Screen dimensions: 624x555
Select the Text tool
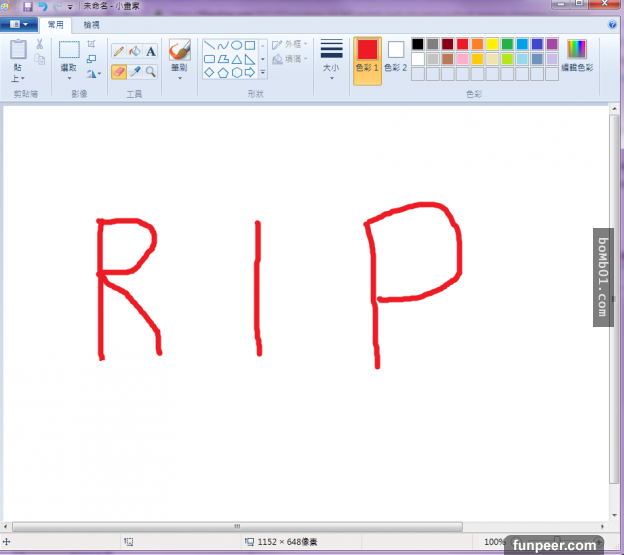[151, 51]
